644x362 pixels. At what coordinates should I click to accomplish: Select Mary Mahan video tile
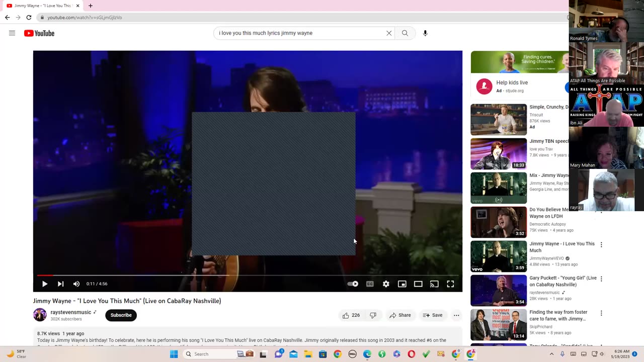(x=606, y=148)
